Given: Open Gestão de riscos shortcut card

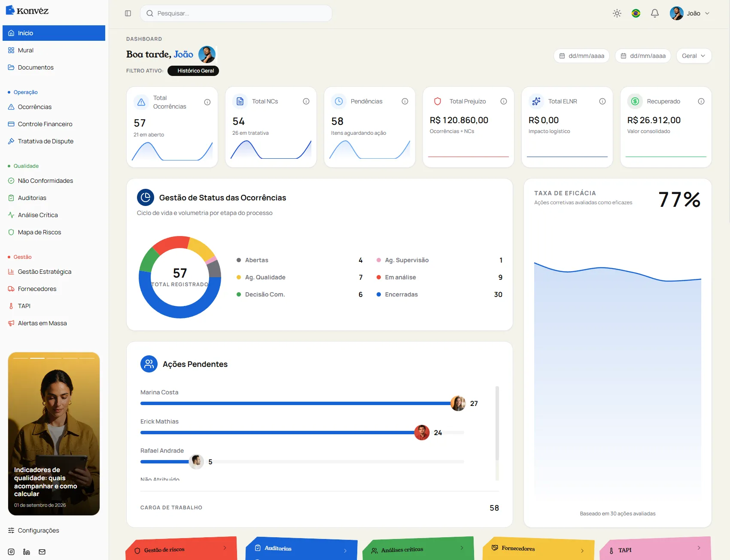Looking at the screenshot, I should (181, 549).
